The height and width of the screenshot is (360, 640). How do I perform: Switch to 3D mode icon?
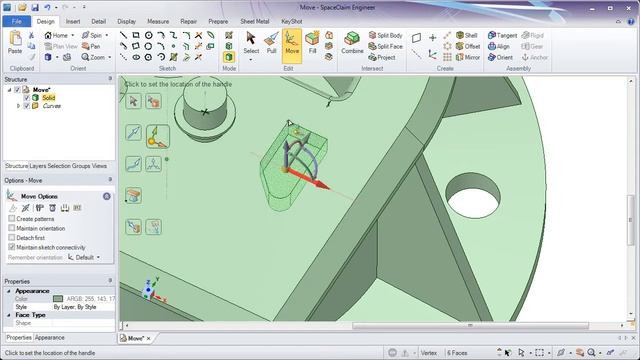pyautogui.click(x=229, y=57)
